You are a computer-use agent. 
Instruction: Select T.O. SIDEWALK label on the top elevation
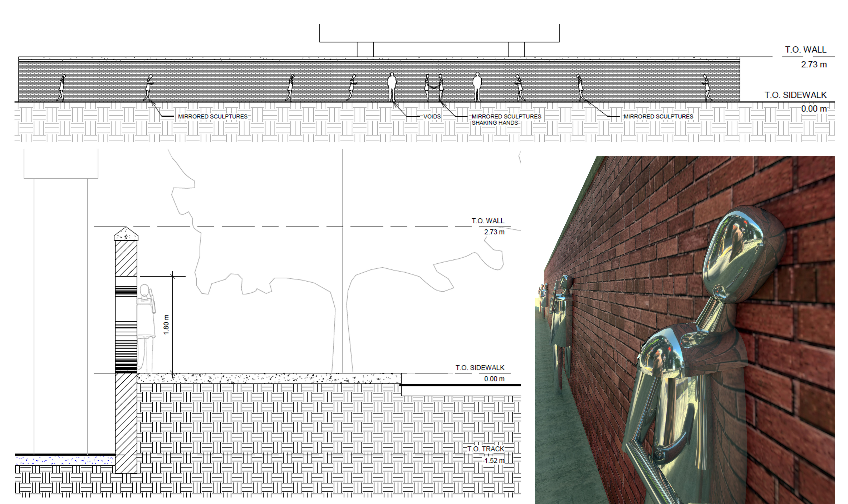point(795,95)
